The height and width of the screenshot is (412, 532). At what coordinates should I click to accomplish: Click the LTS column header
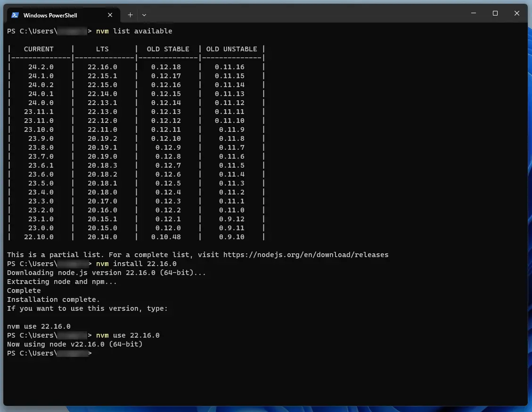(x=102, y=49)
